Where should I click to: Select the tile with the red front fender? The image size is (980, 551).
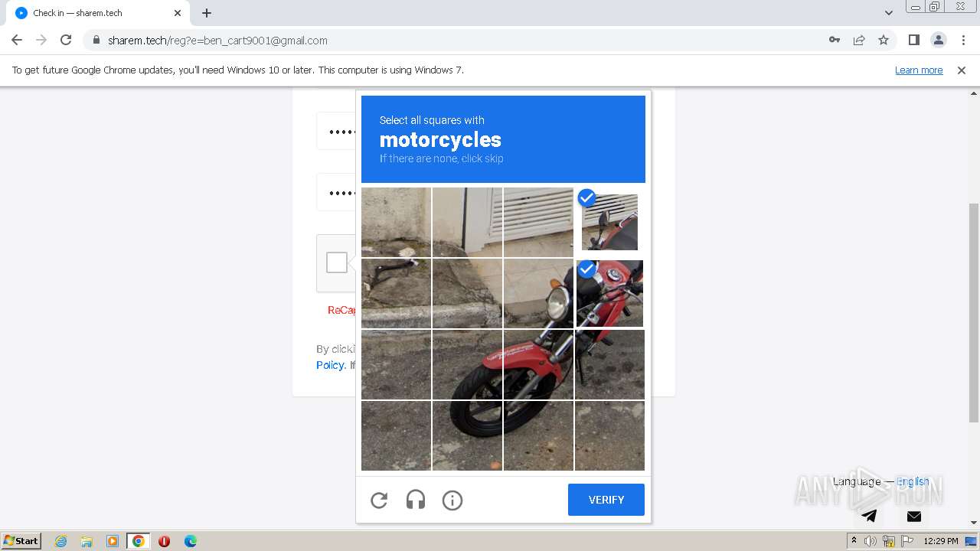pos(538,364)
